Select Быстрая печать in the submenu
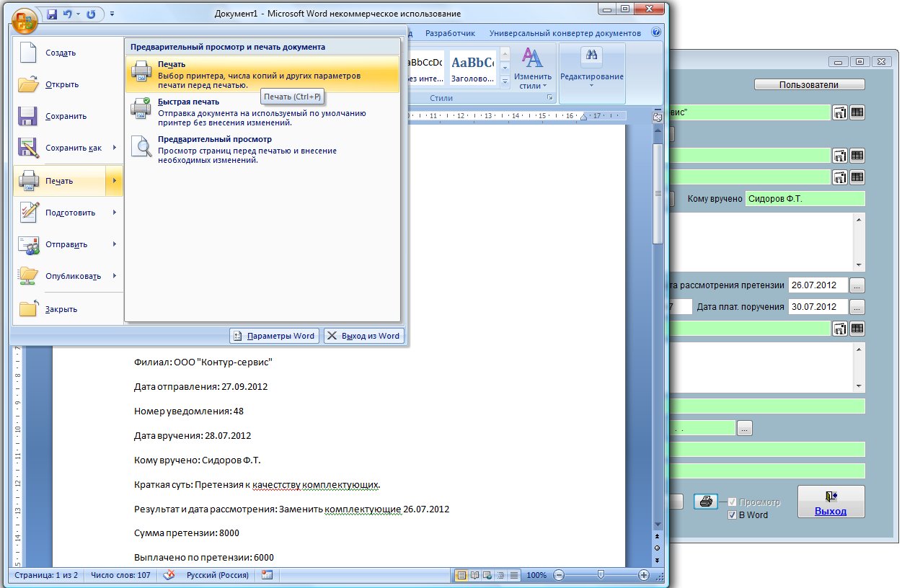The width and height of the screenshot is (902, 588). [x=262, y=112]
